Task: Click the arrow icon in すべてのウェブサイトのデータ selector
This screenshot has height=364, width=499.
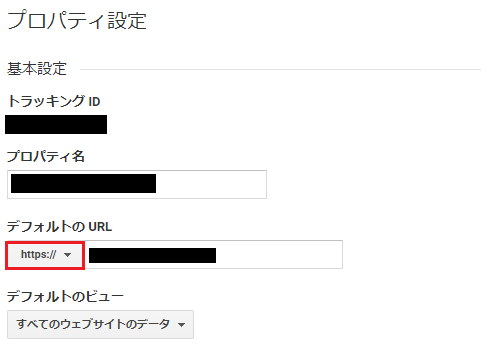Action: pos(182,325)
